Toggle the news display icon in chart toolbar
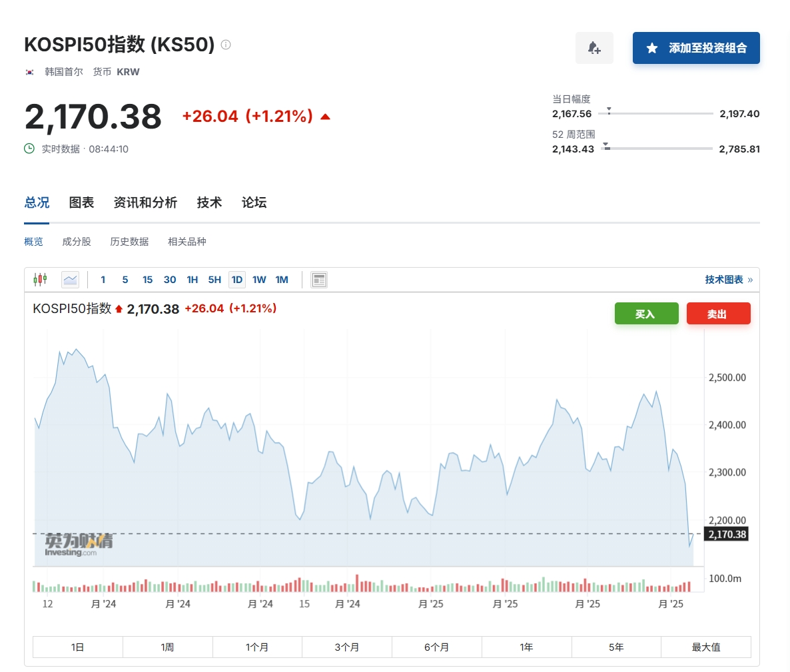Viewport: 790px width, 672px height. 319,280
